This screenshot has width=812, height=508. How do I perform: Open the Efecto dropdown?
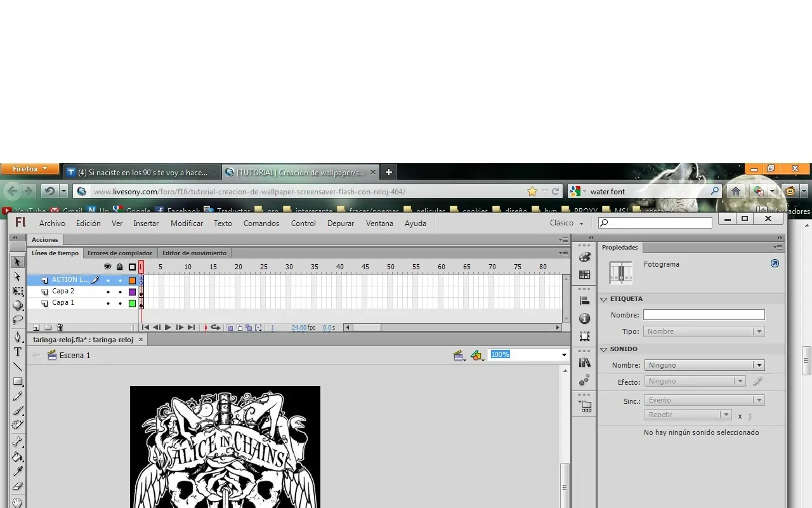click(x=695, y=382)
